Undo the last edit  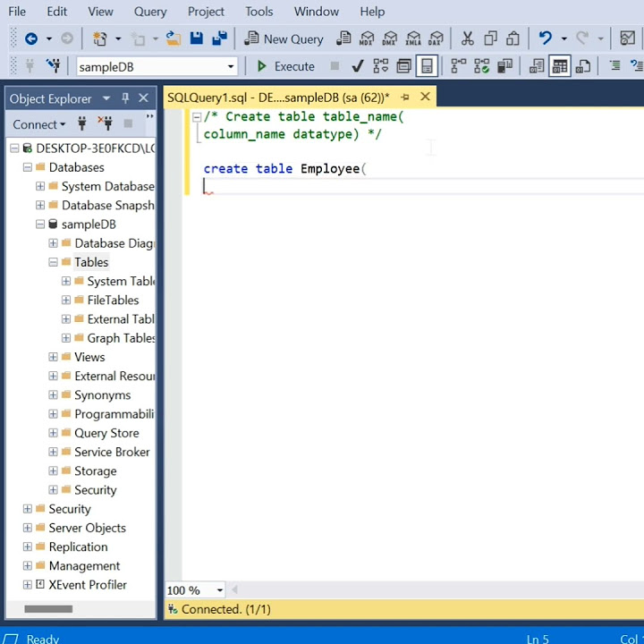point(545,38)
